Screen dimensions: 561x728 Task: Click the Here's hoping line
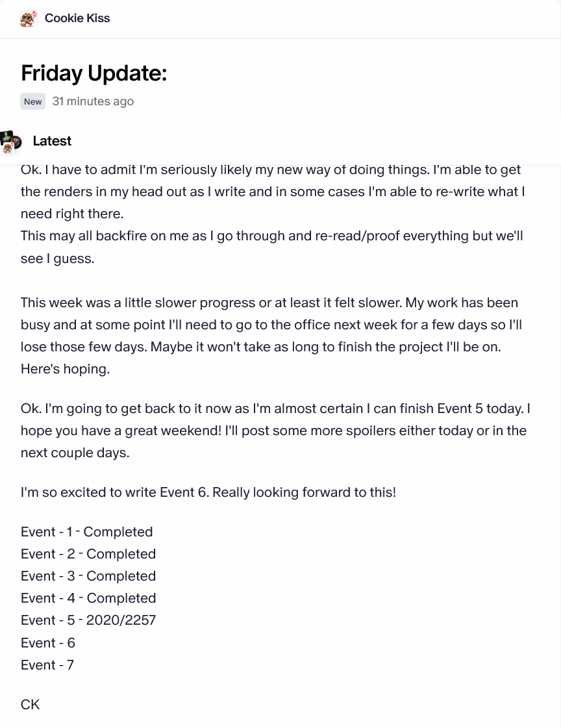[66, 369]
